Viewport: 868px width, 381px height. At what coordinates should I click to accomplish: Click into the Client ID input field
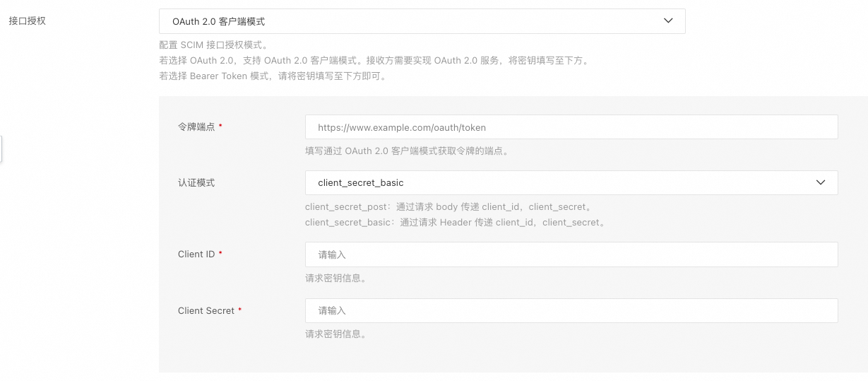(x=571, y=254)
